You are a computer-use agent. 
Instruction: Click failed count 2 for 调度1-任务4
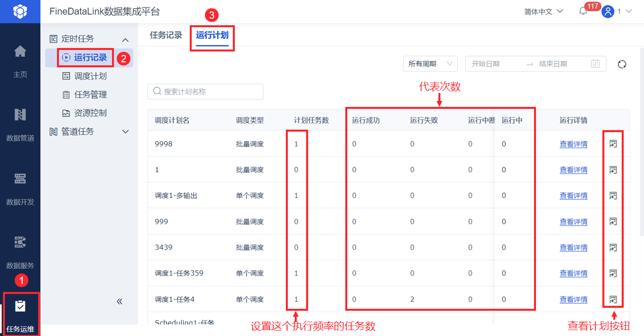(412, 299)
